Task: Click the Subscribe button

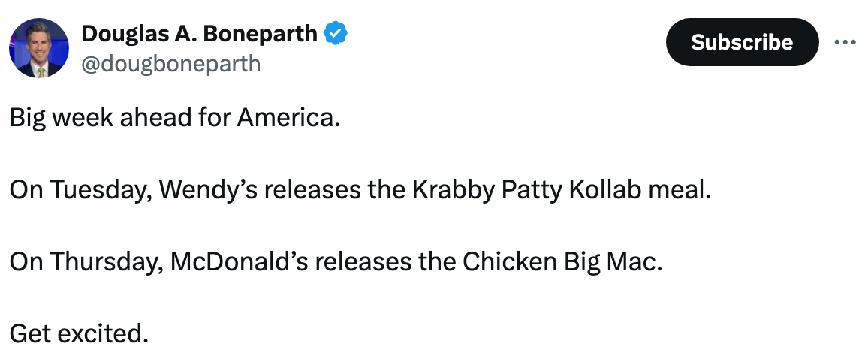Action: pyautogui.click(x=742, y=42)
